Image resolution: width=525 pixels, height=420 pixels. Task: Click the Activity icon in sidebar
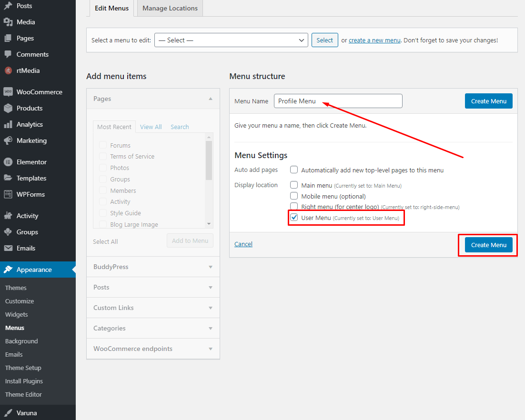[x=8, y=216]
